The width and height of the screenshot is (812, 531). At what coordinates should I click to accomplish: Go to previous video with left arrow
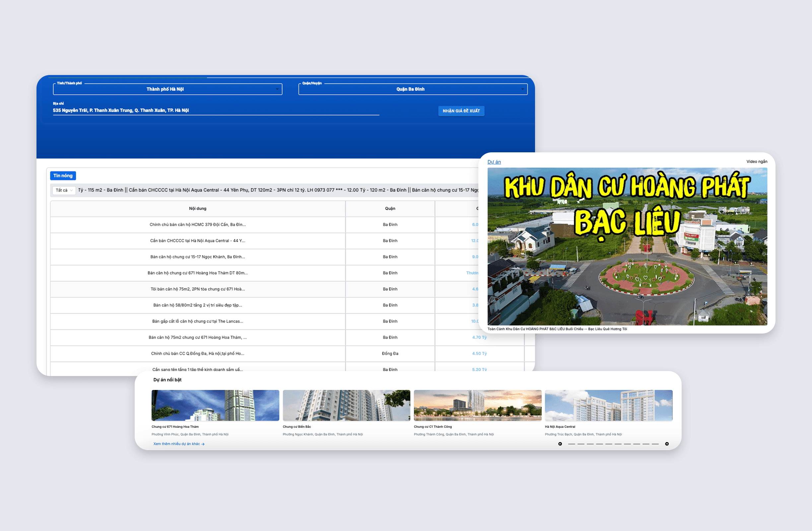tap(492, 254)
